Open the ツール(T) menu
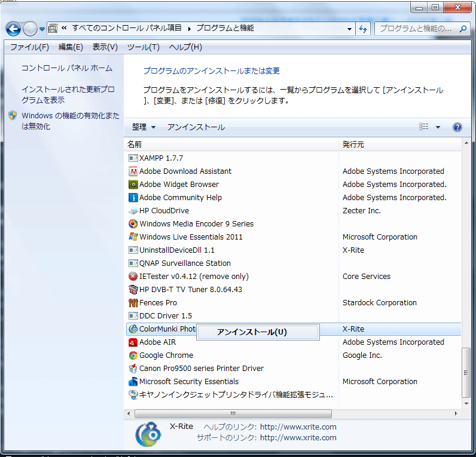 tap(144, 47)
